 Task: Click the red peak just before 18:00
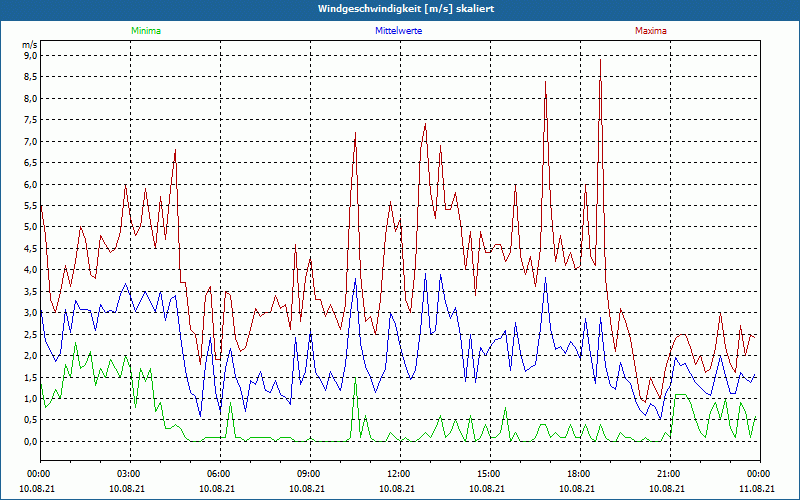546,83
